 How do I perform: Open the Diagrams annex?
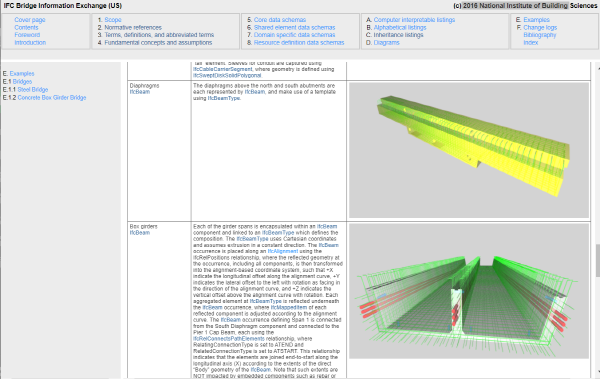386,42
